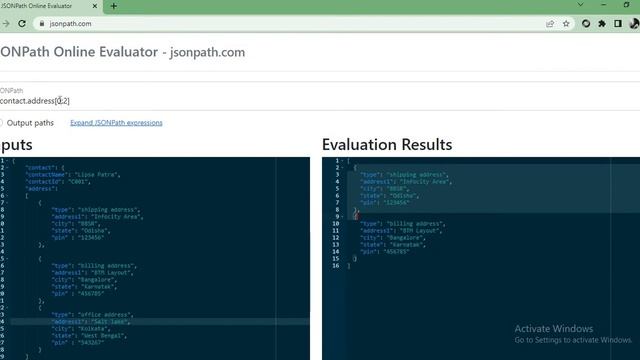Collapse office address object fold in Inputs
This screenshot has height=360, width=640.
tap(7, 308)
